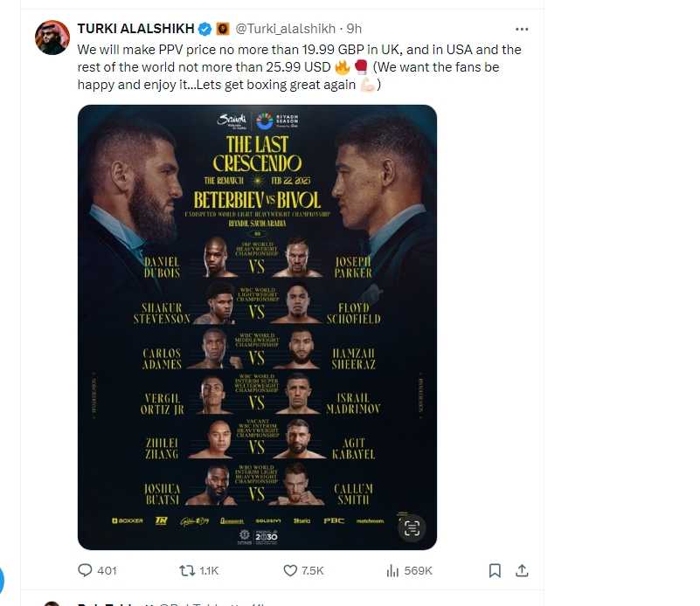Open the reply comment icon
This screenshot has height=606, width=700.
[x=85, y=570]
